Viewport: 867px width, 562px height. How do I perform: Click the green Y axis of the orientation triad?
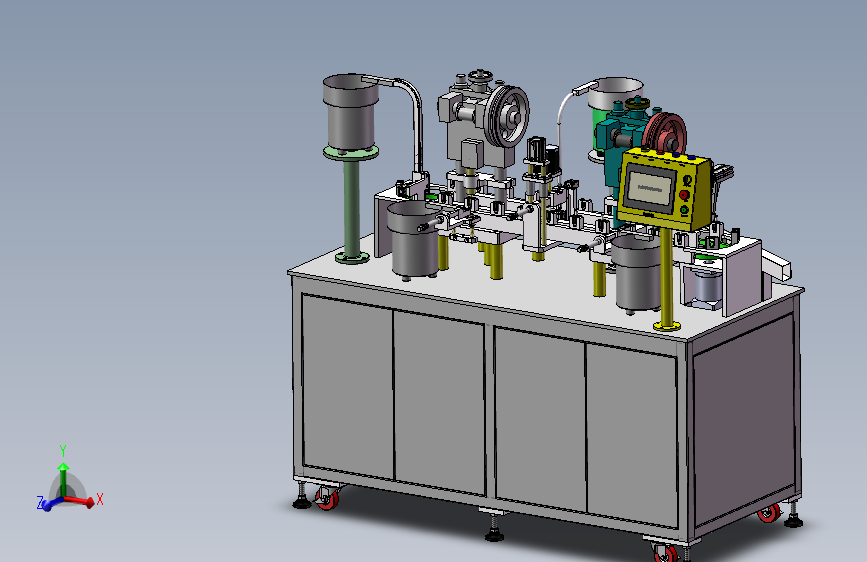click(63, 480)
